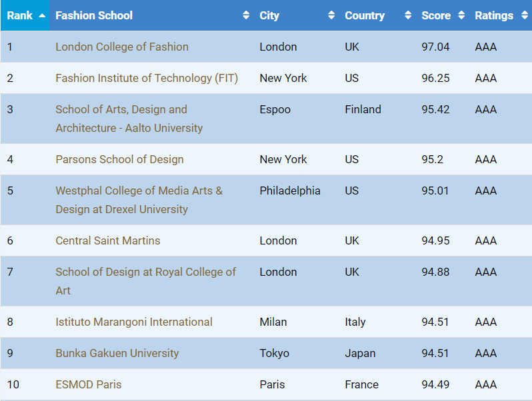
Task: Open Westphal College of Media Arts link
Action: point(139,200)
